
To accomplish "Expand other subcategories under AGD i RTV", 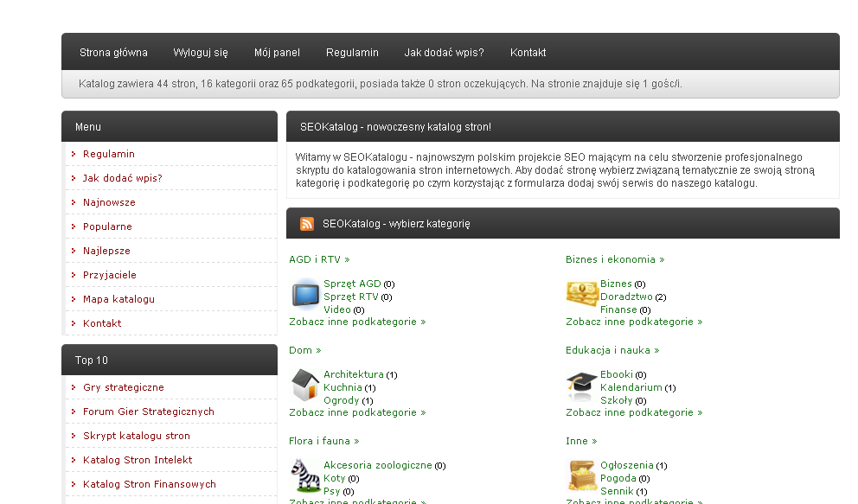I will point(357,322).
